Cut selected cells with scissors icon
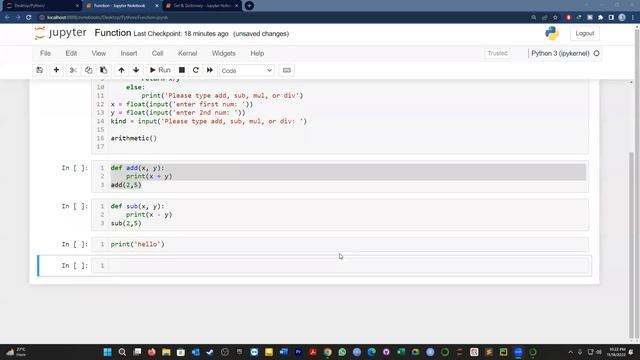This screenshot has width=640, height=360. 73,70
